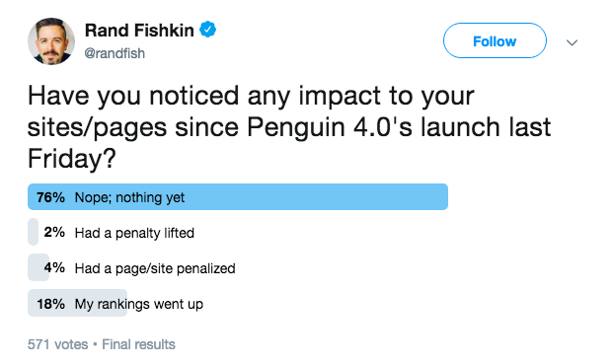This screenshot has height=364, width=613.
Task: Click the tweet question text about Penguin 4.0
Action: (289, 127)
